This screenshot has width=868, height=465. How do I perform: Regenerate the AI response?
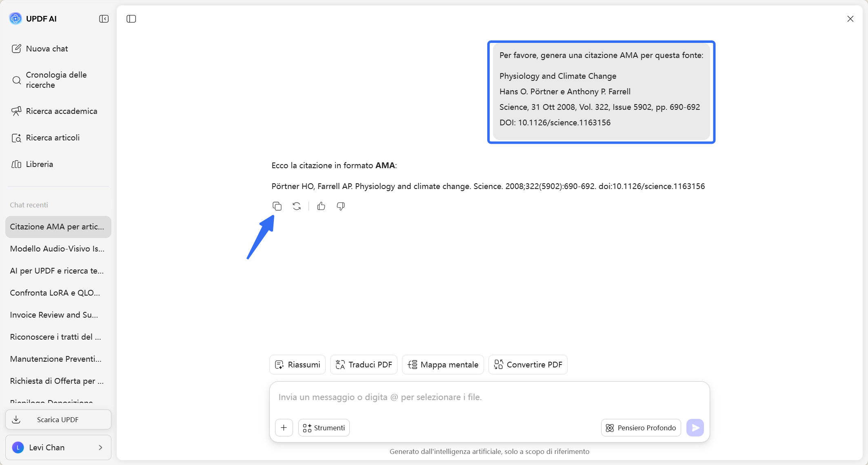coord(297,206)
